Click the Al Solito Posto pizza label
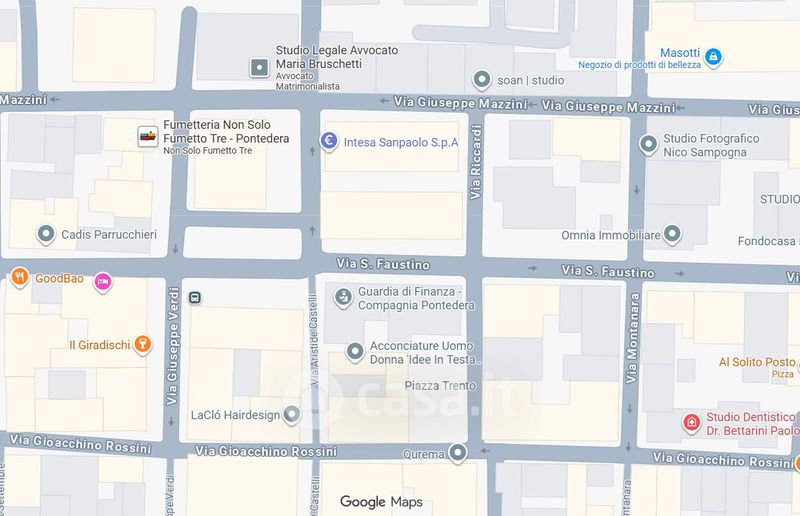Viewport: 800px width, 516px height. pyautogui.click(x=757, y=362)
